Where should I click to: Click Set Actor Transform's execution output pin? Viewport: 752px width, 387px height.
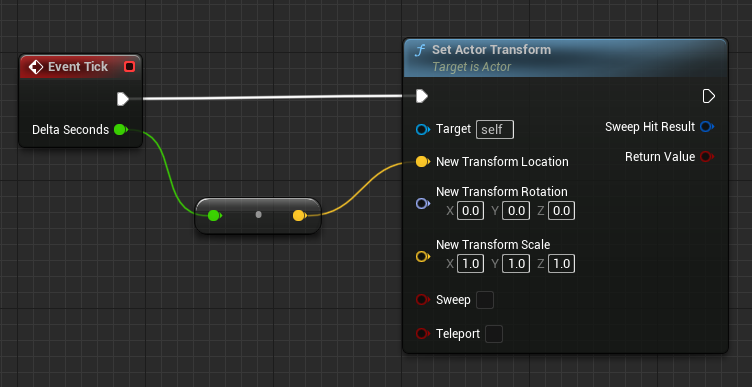click(x=708, y=96)
